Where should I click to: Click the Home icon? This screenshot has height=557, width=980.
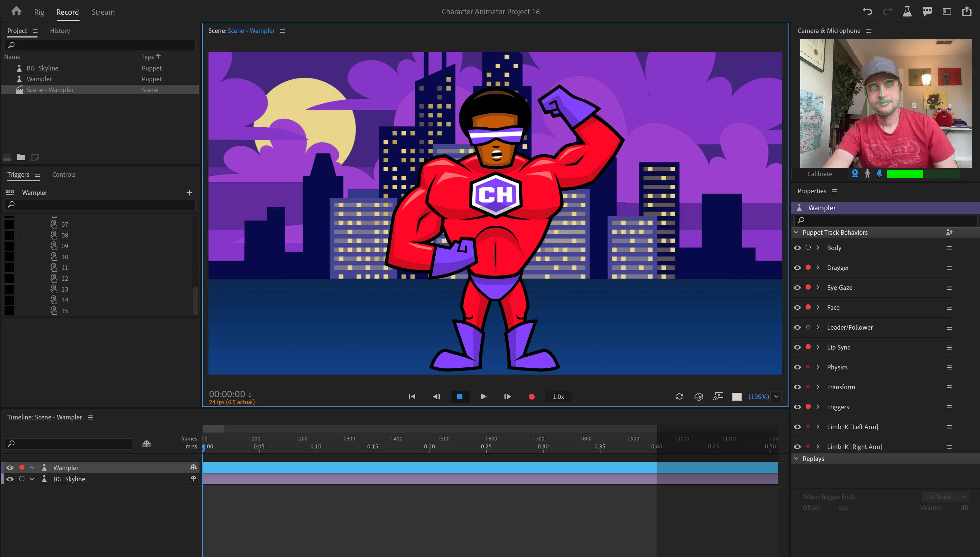[x=16, y=11]
